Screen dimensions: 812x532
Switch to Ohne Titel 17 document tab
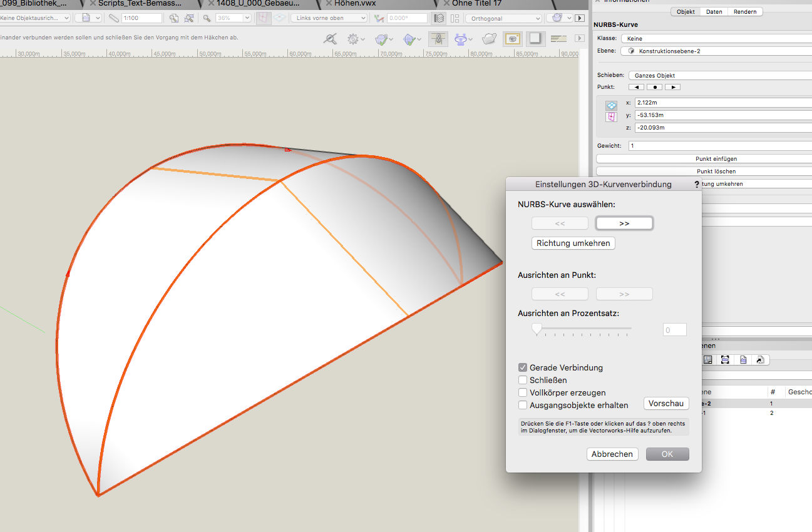pos(477,3)
